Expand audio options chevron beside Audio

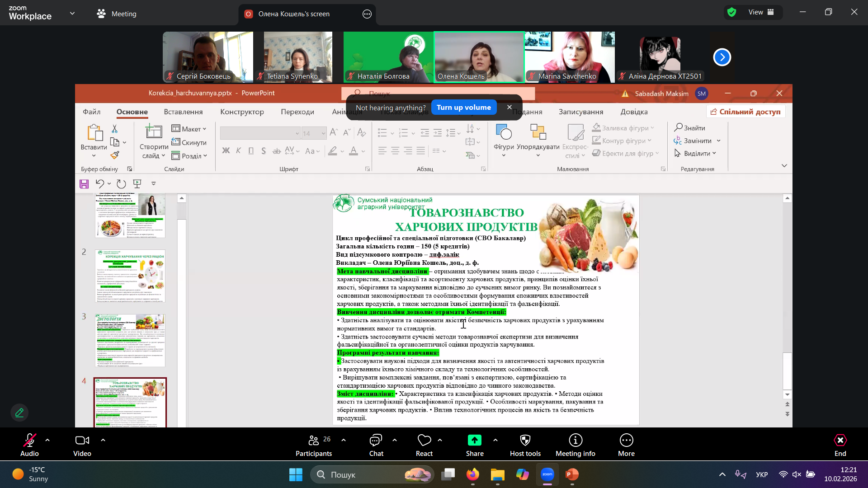[47, 440]
